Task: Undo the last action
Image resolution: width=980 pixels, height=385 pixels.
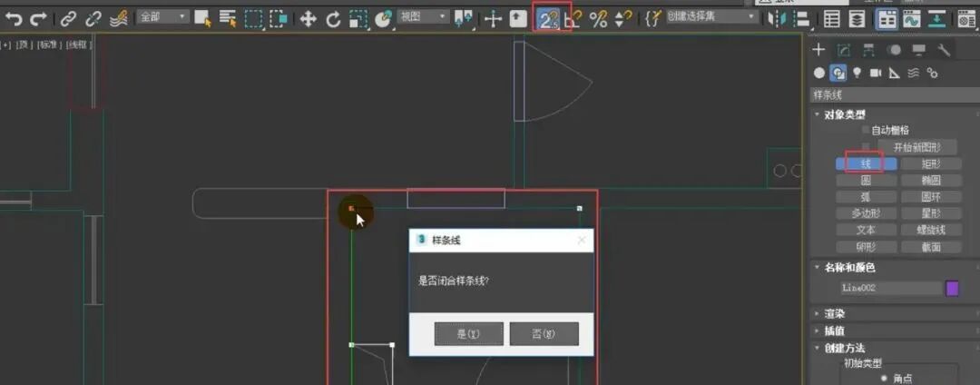Action: coord(13,19)
